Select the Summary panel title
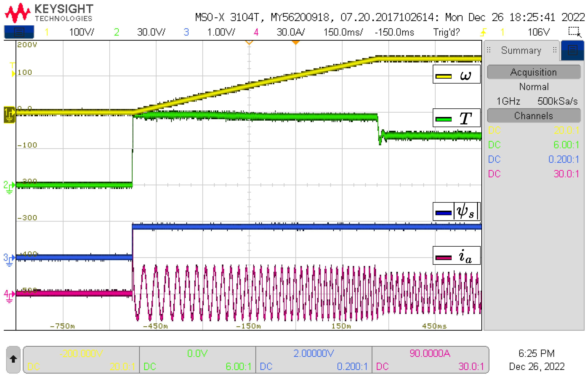This screenshot has height=377, width=588. click(521, 50)
